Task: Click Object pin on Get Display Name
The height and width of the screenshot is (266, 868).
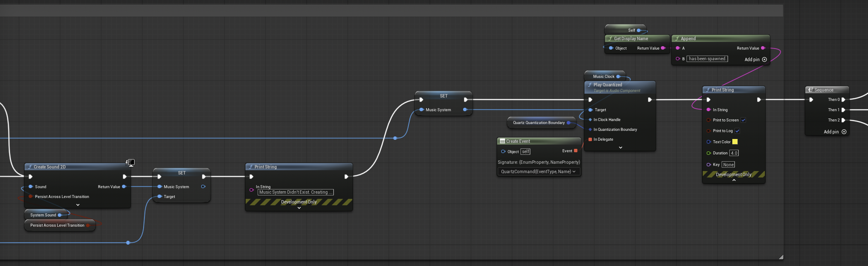Action: click(x=611, y=48)
